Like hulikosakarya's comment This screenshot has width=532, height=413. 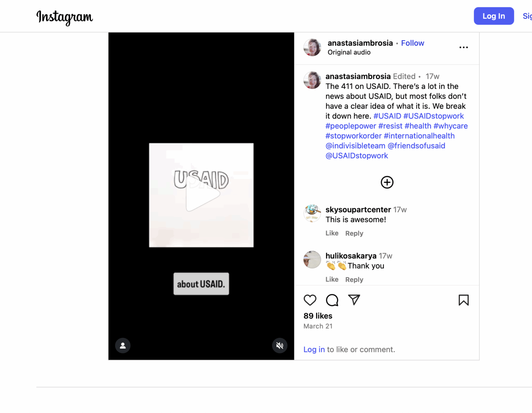click(332, 279)
